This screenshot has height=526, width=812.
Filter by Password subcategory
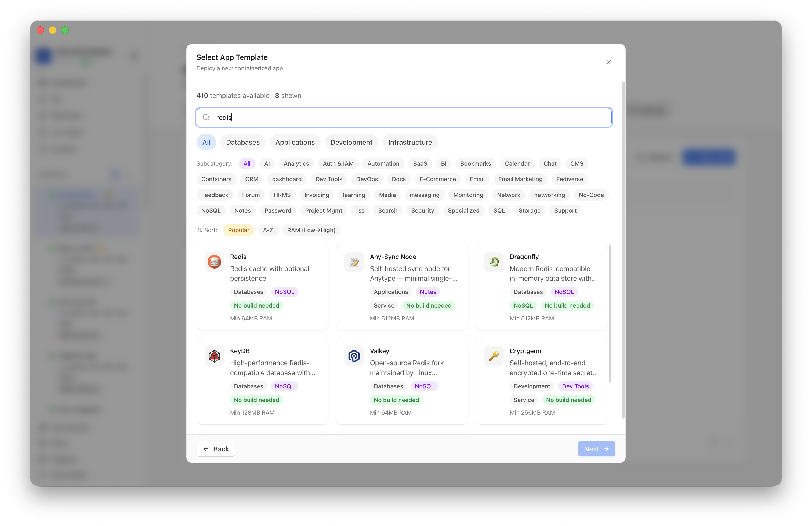(x=278, y=210)
